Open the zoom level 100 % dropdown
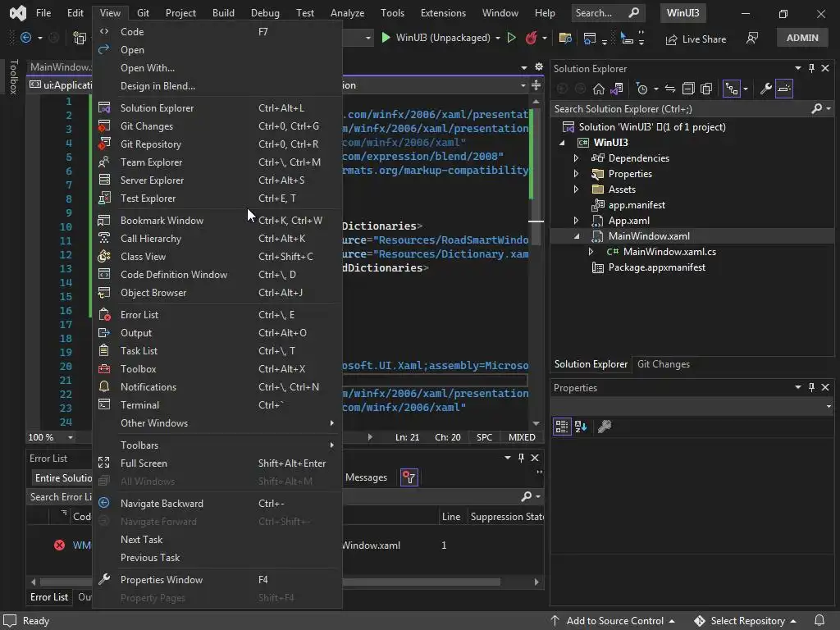 (71, 438)
